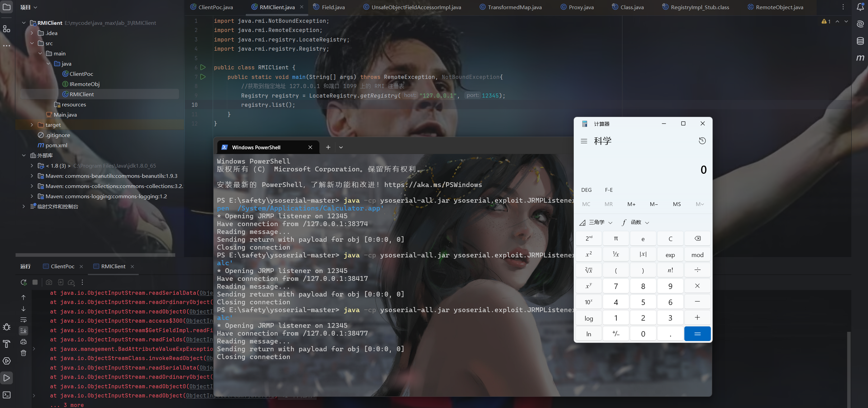Take a thread dump camera icon
Viewport: 868px width, 408px height.
coord(49,282)
